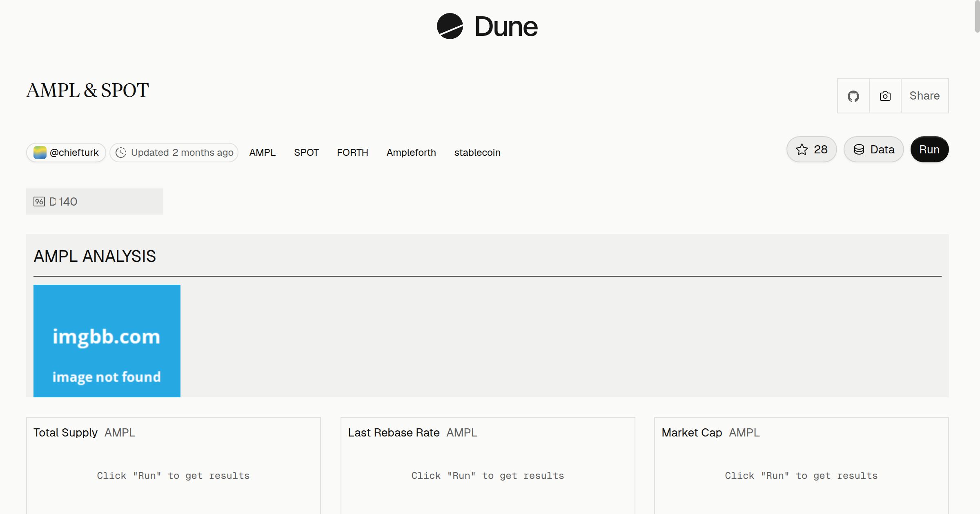The width and height of the screenshot is (980, 514).
Task: Select the FORTH tag
Action: point(352,153)
